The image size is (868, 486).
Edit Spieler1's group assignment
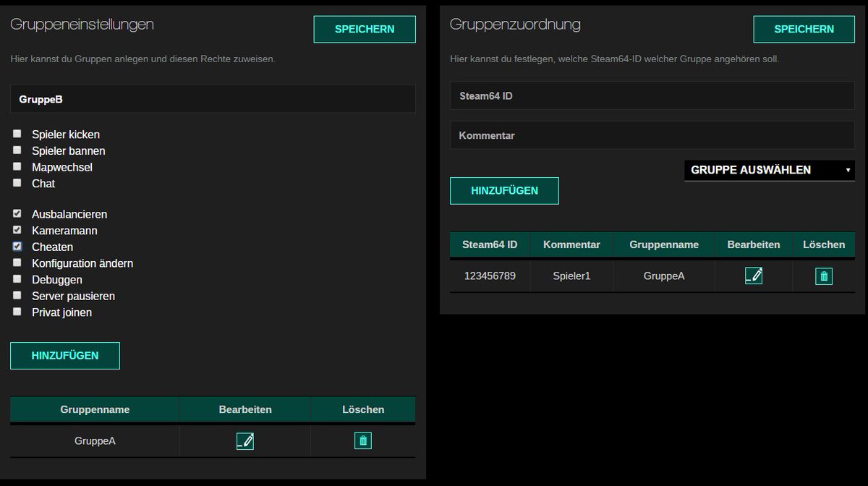coord(752,276)
